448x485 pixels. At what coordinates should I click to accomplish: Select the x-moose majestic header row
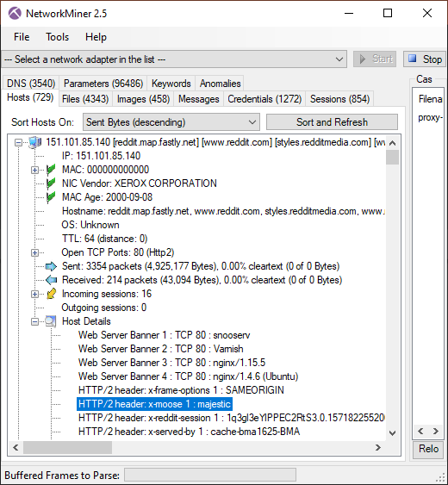pyautogui.click(x=155, y=404)
